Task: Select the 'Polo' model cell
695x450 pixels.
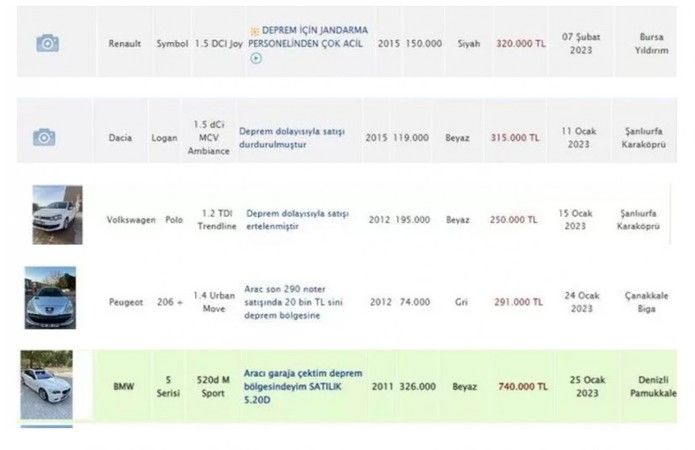Action: coord(174,220)
